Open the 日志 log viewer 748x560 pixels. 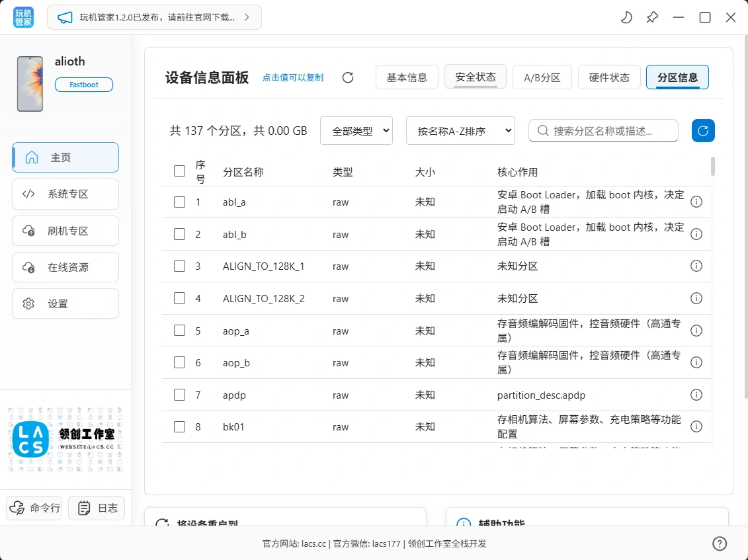click(97, 508)
